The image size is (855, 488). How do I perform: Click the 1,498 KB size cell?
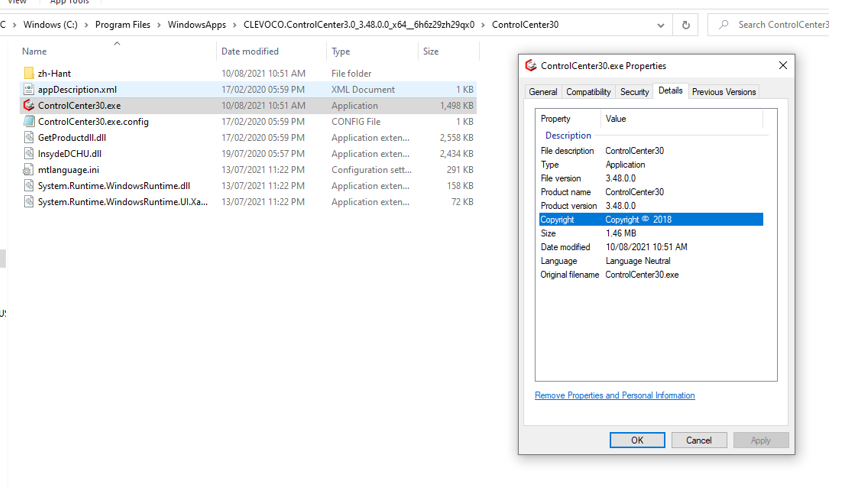pyautogui.click(x=457, y=106)
